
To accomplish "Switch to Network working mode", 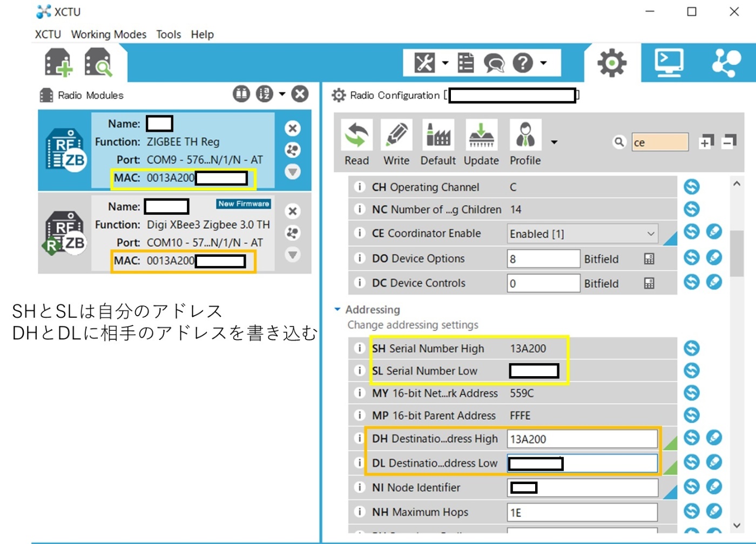I will pos(726,63).
